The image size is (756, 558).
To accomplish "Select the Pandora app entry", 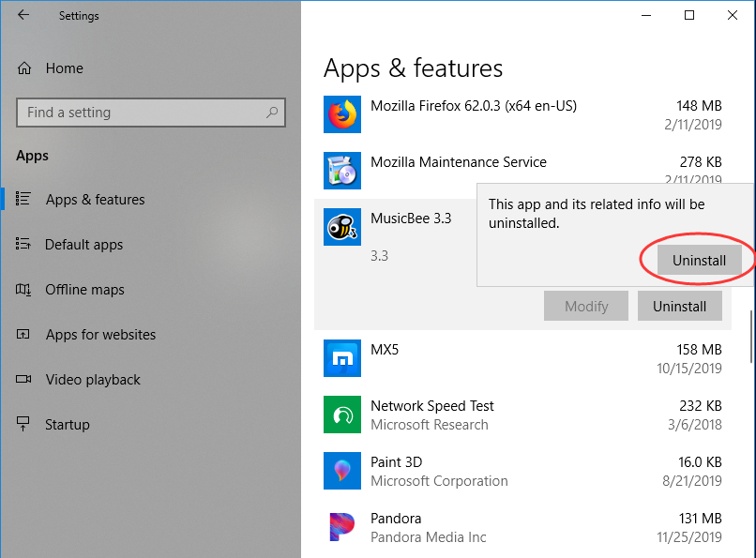I will pos(522,527).
